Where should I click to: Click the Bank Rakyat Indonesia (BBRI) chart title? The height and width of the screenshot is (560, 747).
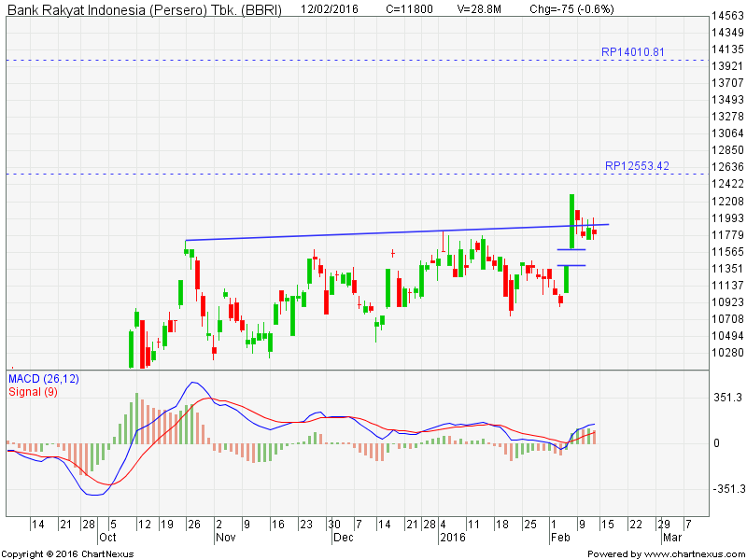click(144, 9)
